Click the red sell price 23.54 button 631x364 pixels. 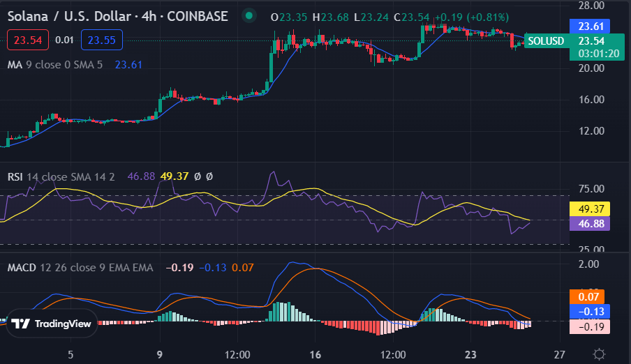(28, 40)
